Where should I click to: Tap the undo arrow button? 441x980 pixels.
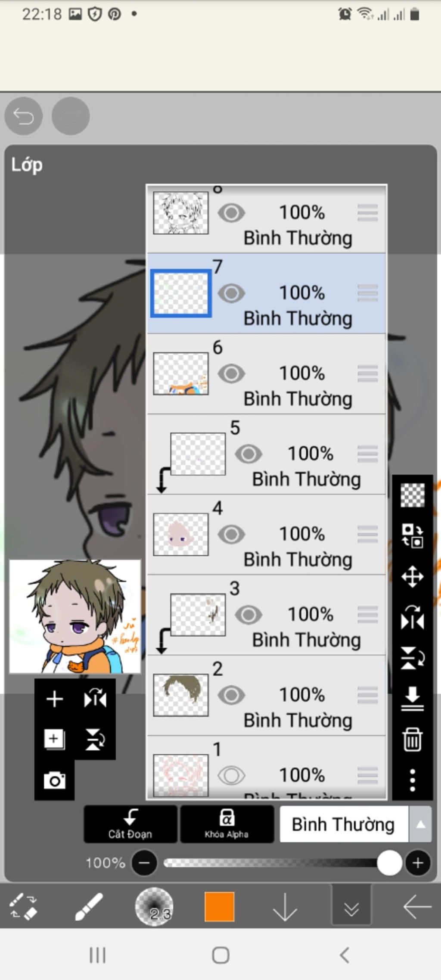tap(23, 116)
